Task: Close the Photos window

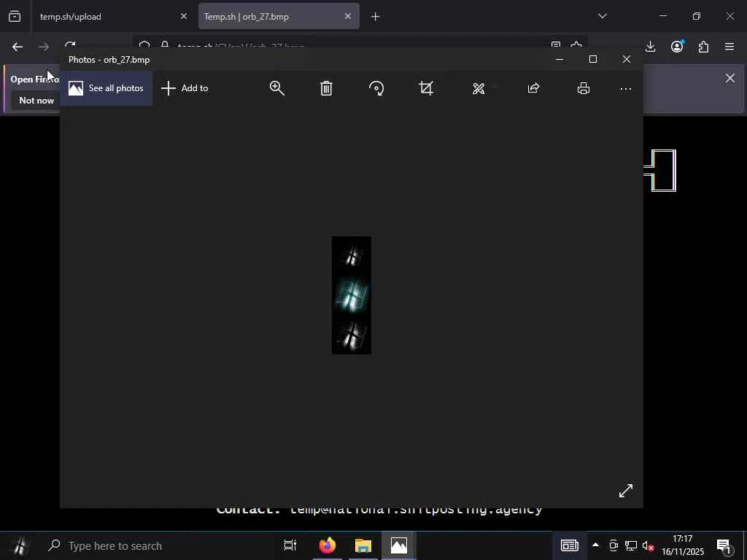Action: (627, 60)
